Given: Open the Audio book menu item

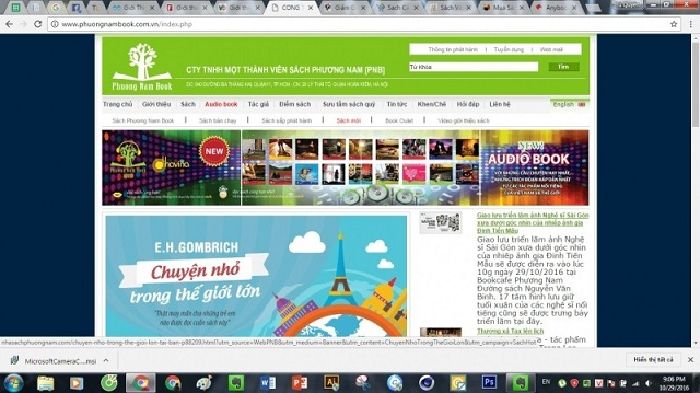Looking at the screenshot, I should [221, 104].
